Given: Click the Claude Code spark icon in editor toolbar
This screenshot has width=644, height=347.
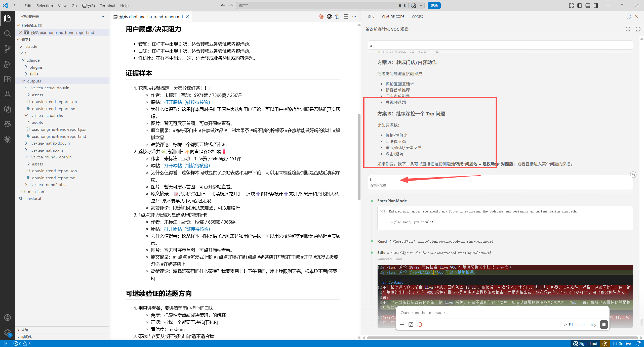Looking at the screenshot, I should [x=321, y=17].
